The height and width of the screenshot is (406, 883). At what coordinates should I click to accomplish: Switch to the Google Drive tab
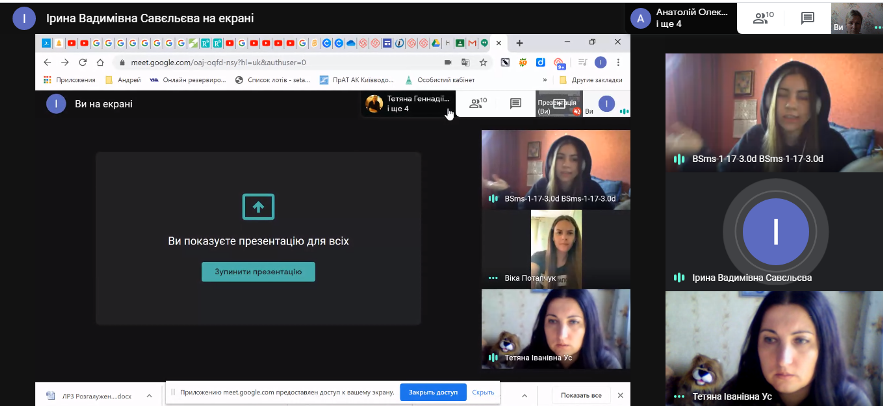click(x=435, y=43)
